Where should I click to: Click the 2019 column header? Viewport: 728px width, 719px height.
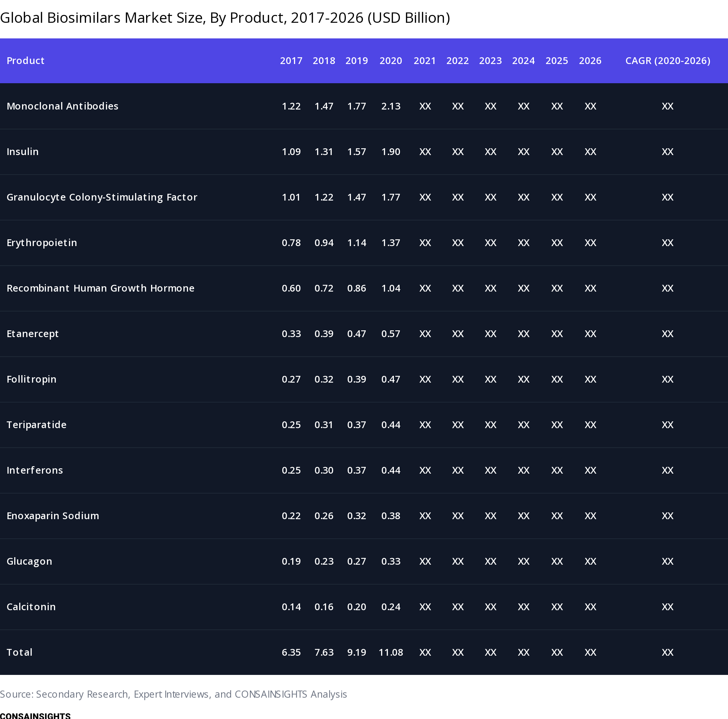(x=357, y=61)
